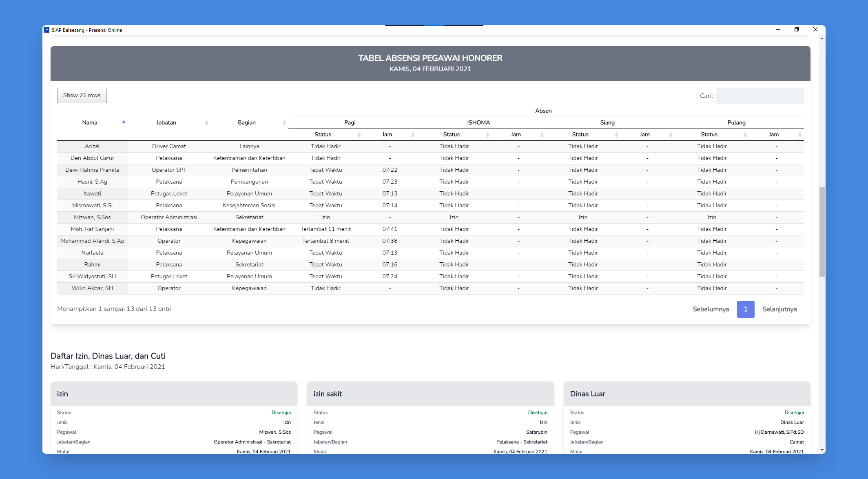The width and height of the screenshot is (868, 479).
Task: Click SiAP Balaesang app icon in title bar
Action: 46,30
